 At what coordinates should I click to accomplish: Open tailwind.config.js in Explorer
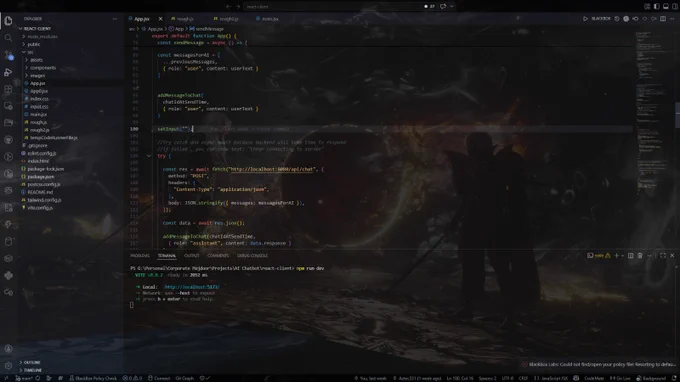click(x=44, y=200)
